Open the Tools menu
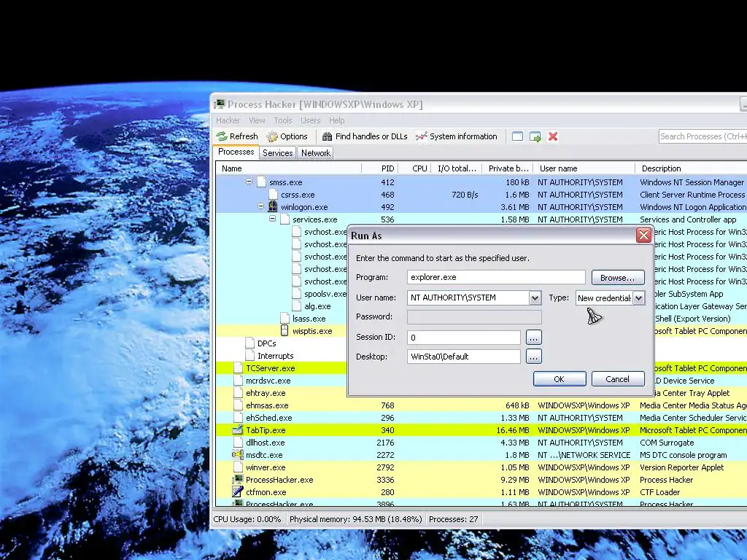Image resolution: width=747 pixels, height=560 pixels. coord(282,120)
